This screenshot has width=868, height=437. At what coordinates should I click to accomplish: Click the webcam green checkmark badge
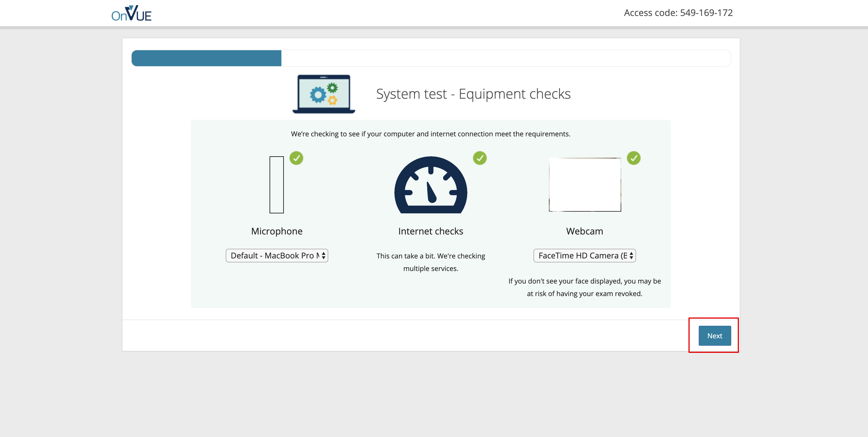(x=633, y=158)
